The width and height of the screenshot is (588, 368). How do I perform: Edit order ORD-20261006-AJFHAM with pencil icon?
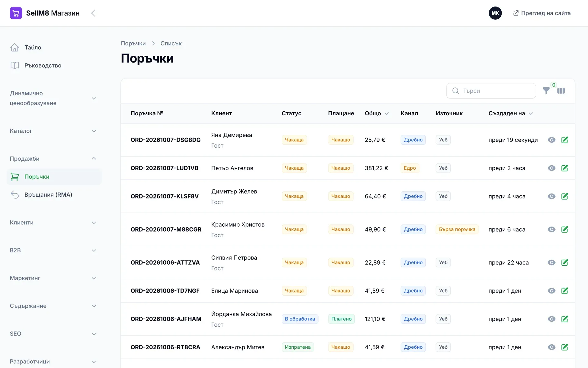565,319
